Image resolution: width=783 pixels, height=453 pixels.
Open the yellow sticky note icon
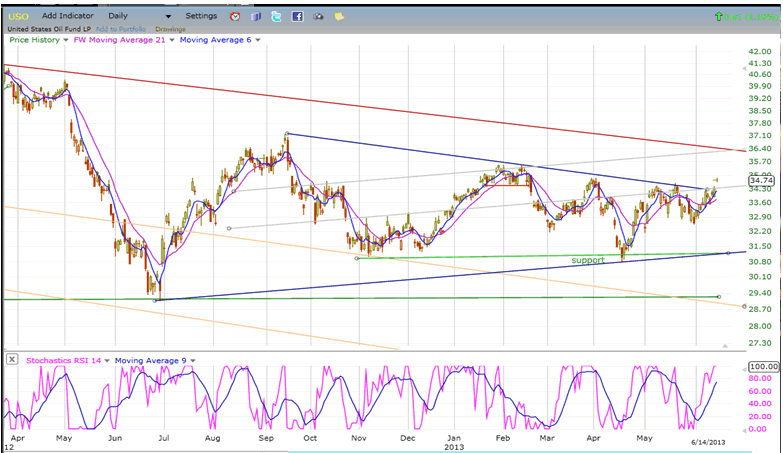click(x=339, y=16)
